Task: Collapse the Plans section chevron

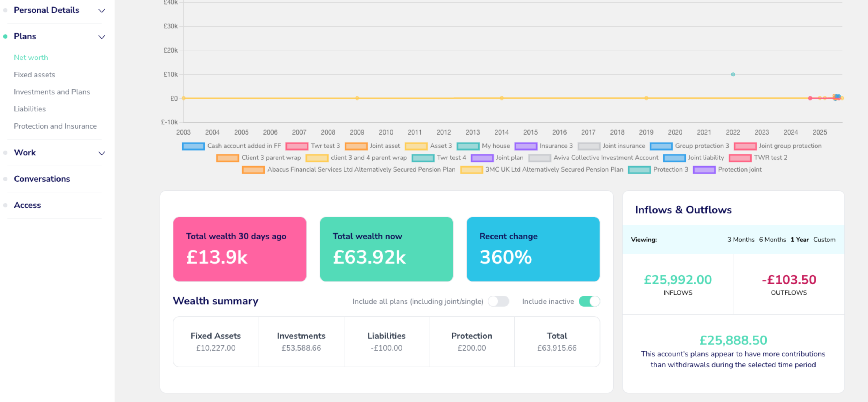Action: point(101,37)
